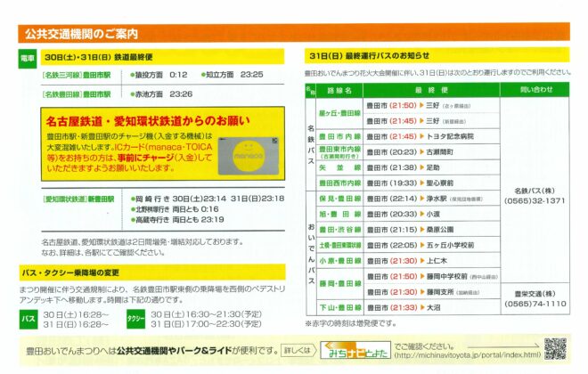588x374 pixels.
Task: Click 豊田市(21:50) to 藤岡中学校前 row
Action: 432,277
